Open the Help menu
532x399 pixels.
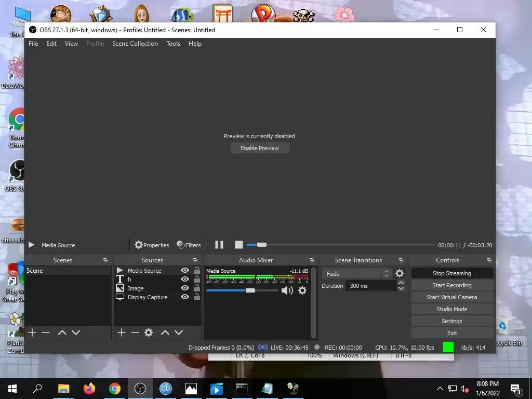point(195,44)
